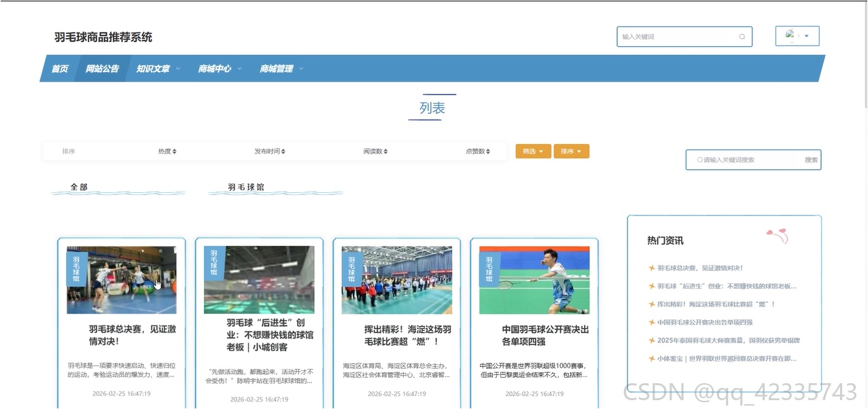Select the 羽毛球馆 category tab

[x=246, y=187]
